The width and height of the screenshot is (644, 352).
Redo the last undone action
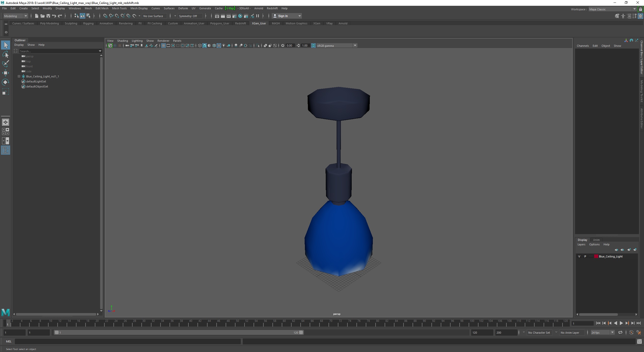60,16
